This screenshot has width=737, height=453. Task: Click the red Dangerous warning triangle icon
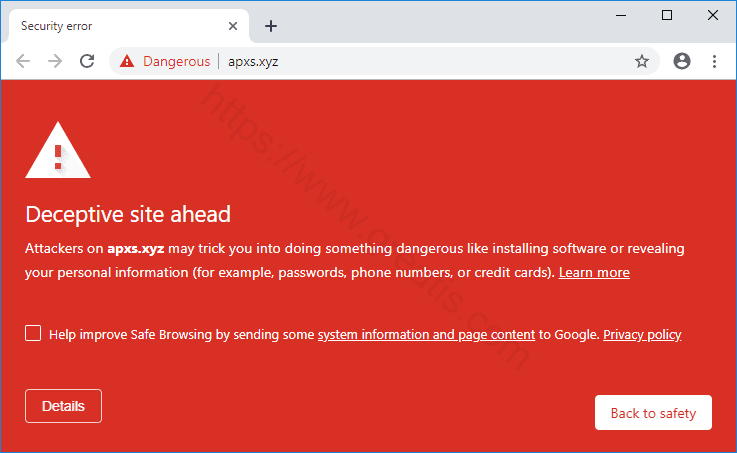click(x=127, y=61)
